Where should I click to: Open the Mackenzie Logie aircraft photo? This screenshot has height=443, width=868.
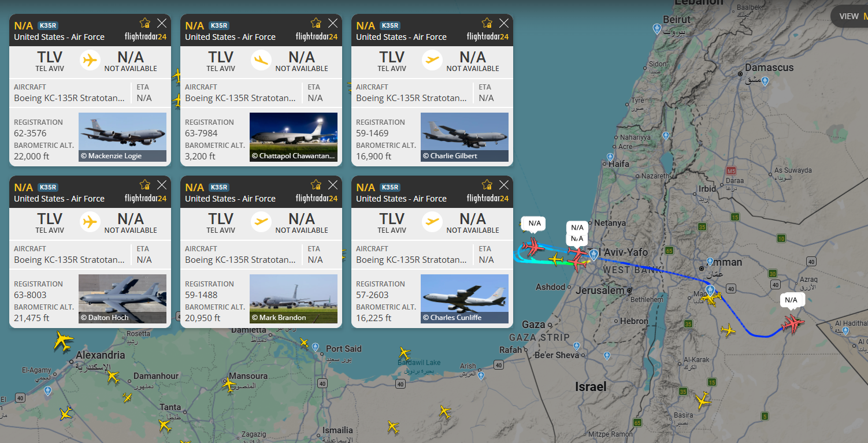click(x=123, y=137)
